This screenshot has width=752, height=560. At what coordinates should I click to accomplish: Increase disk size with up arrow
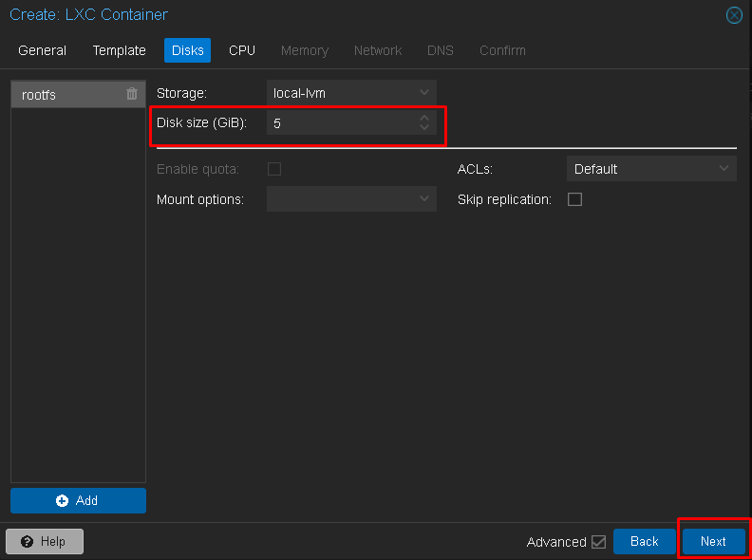[424, 118]
